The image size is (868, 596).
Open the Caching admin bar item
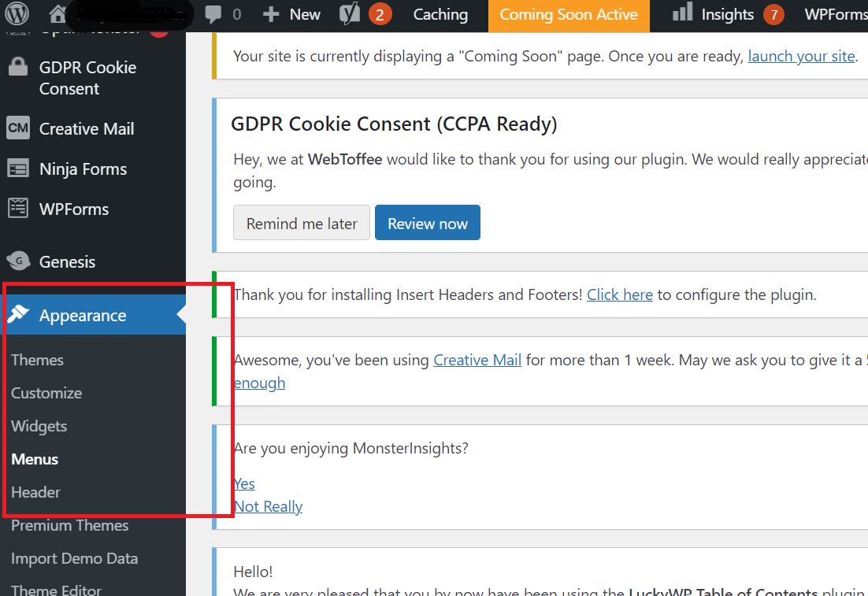(x=440, y=14)
